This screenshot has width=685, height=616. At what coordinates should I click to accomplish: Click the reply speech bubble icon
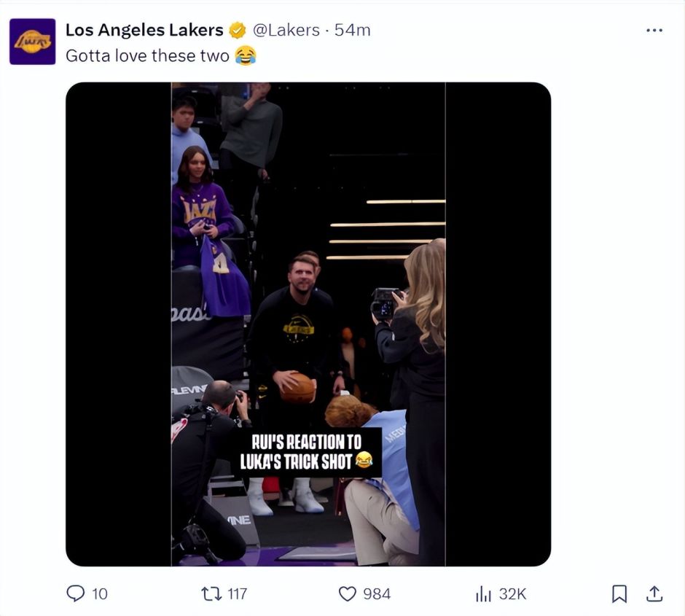[76, 593]
